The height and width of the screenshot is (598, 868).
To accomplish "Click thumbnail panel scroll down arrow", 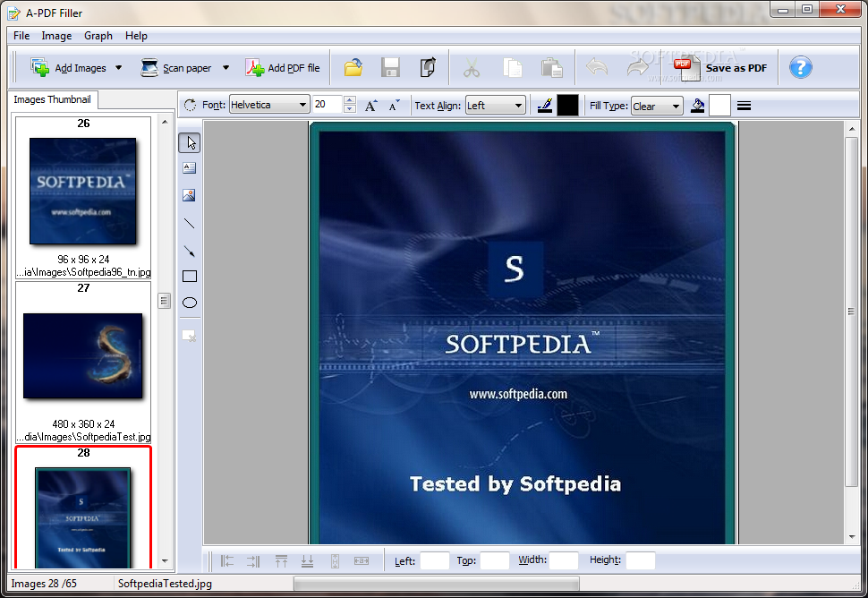I will click(165, 561).
